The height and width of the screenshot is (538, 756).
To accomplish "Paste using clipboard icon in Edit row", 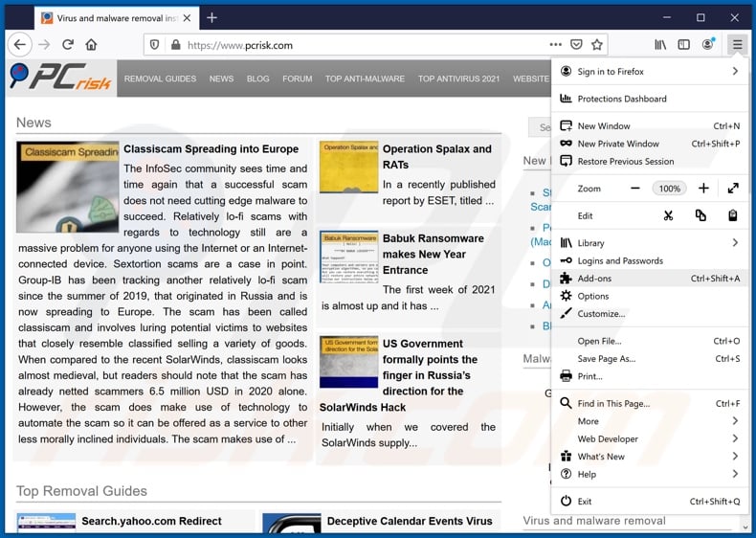I will [x=732, y=215].
